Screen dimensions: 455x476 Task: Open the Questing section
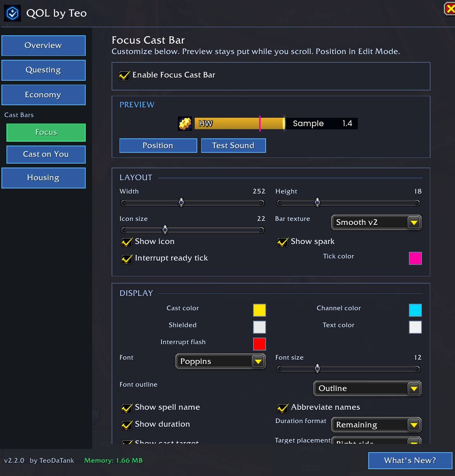point(44,70)
